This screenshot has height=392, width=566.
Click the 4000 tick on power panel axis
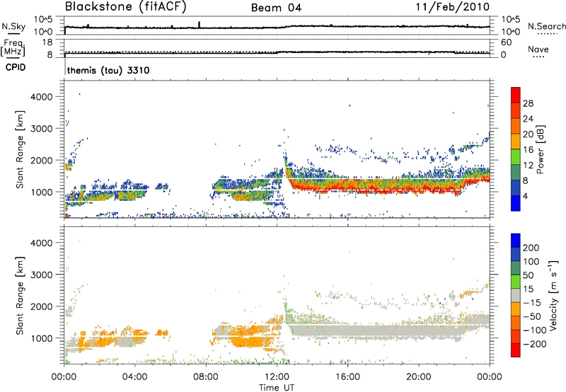click(x=41, y=97)
